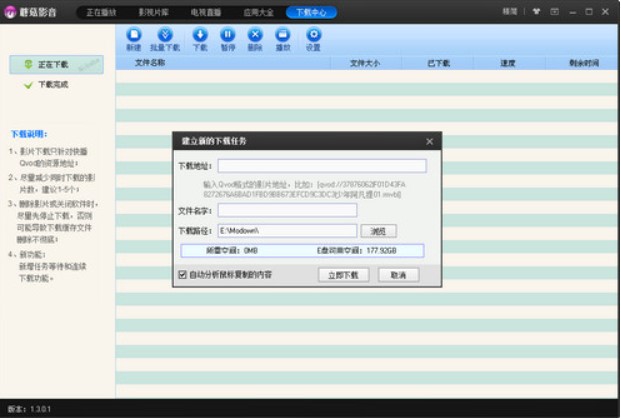
Task: Click the 播放 play toolbar icon
Action: pos(282,37)
